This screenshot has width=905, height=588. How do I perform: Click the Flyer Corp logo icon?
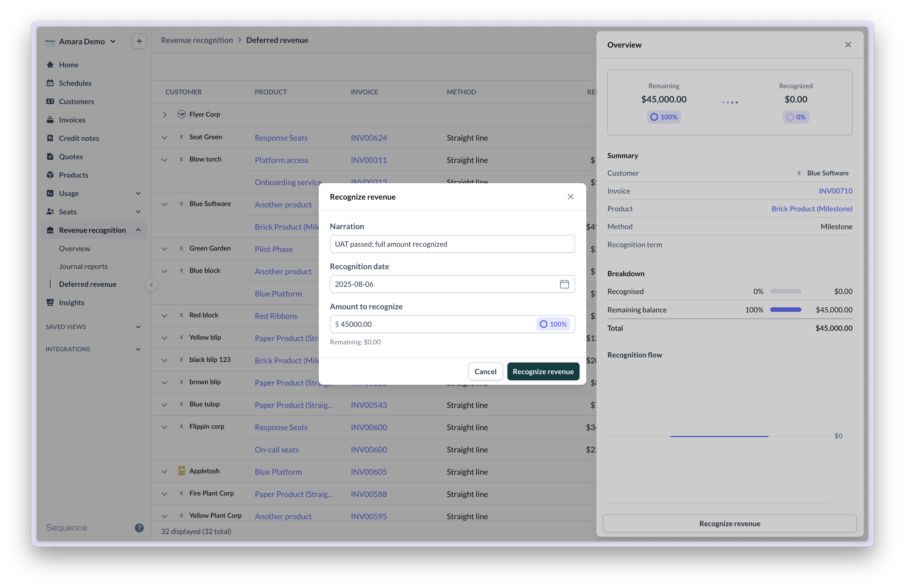(x=182, y=114)
